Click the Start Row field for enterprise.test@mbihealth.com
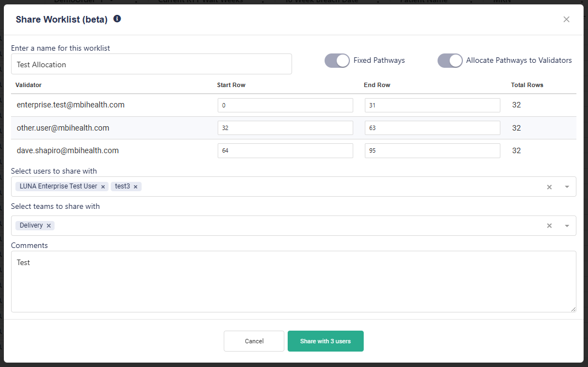Viewport: 588px width, 367px height. point(285,105)
